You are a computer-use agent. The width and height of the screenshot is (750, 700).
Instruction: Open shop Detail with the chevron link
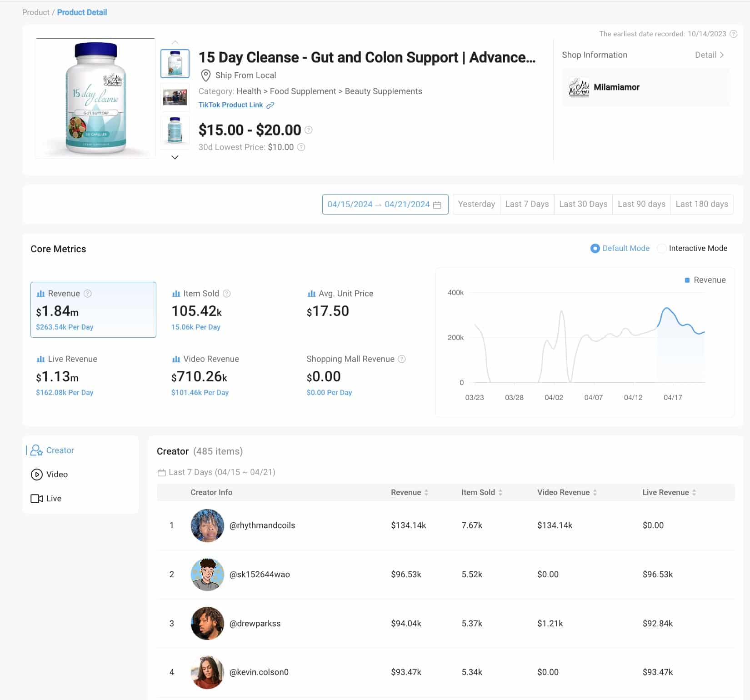point(709,55)
